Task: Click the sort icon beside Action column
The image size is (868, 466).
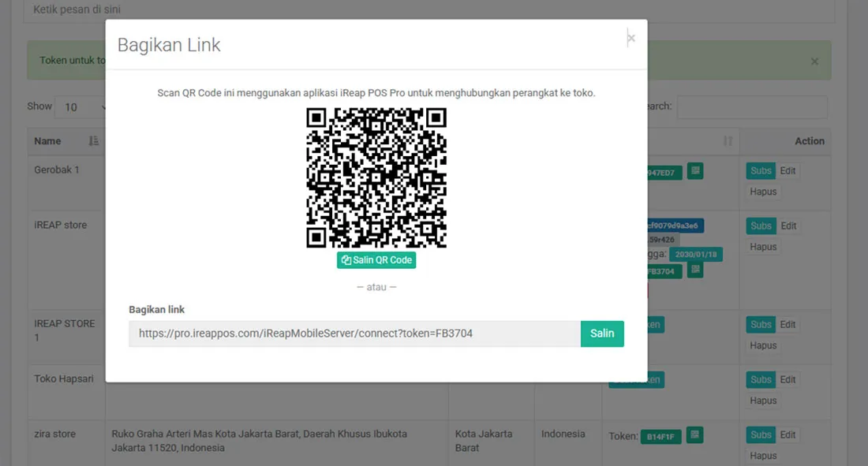Action: coord(728,141)
